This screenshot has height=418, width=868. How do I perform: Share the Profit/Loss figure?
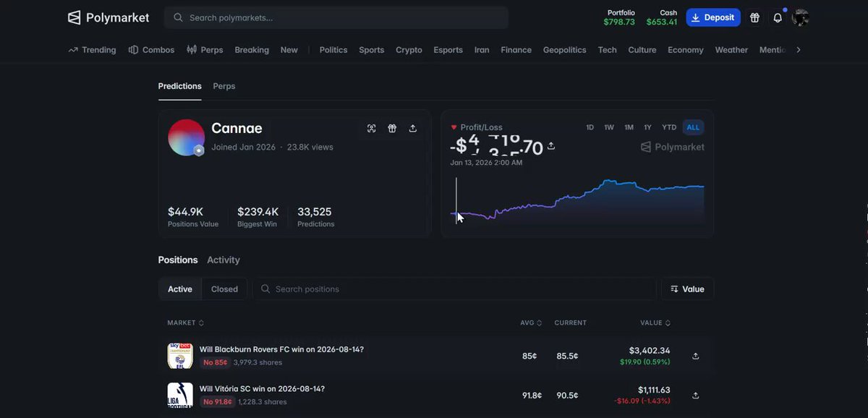click(551, 146)
